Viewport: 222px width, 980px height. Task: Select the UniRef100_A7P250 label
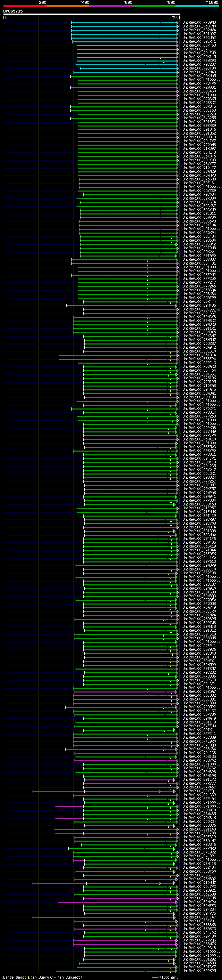[x=199, y=278]
